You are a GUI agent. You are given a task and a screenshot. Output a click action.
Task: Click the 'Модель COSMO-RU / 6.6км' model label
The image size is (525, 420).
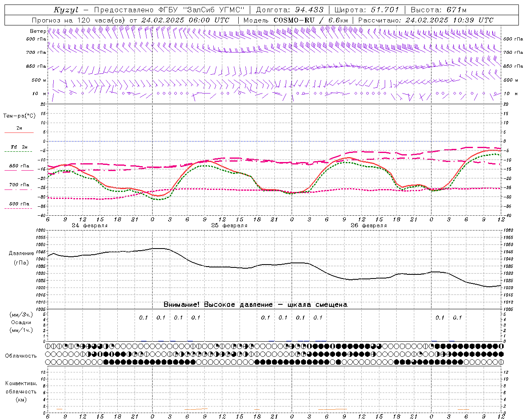coord(296,20)
